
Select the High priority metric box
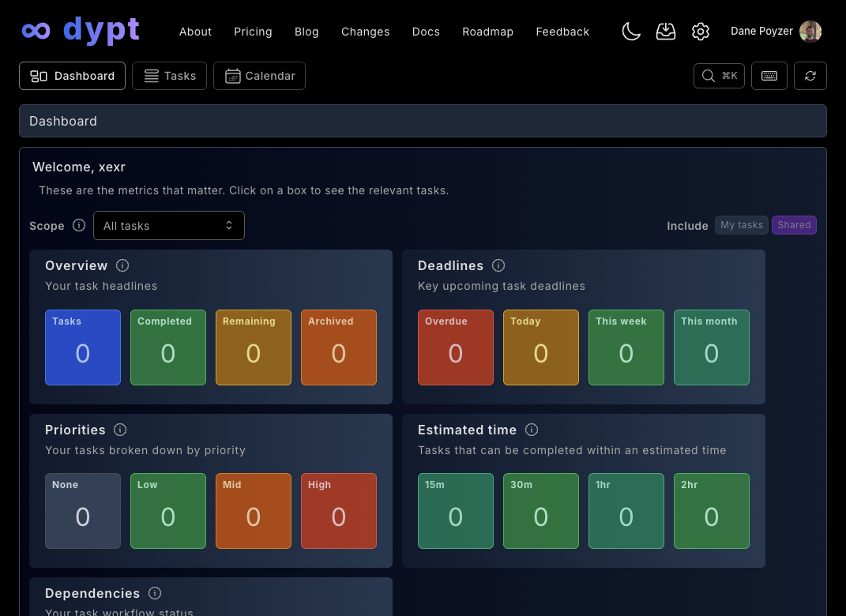pyautogui.click(x=339, y=511)
